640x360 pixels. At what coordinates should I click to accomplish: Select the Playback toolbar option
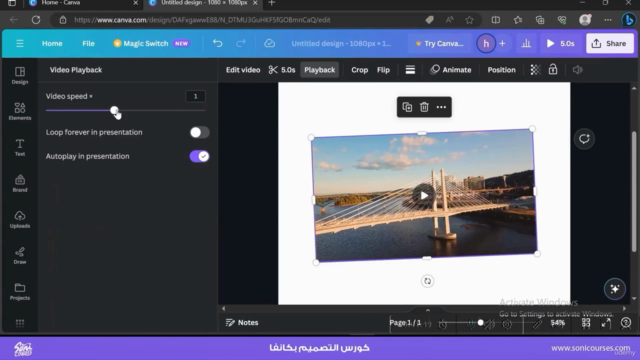point(320,70)
